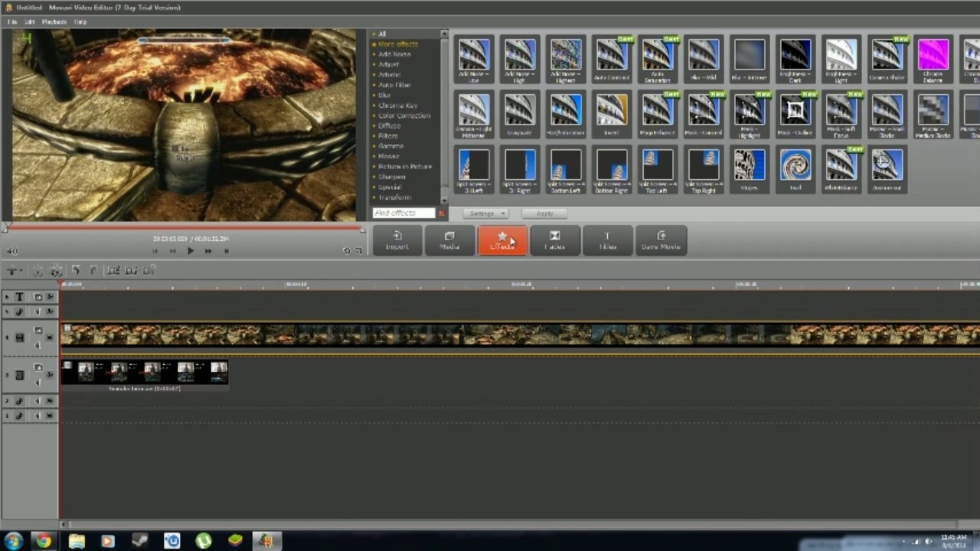Click the Apply button below effects
Screen dimensions: 980x551
[x=545, y=214]
